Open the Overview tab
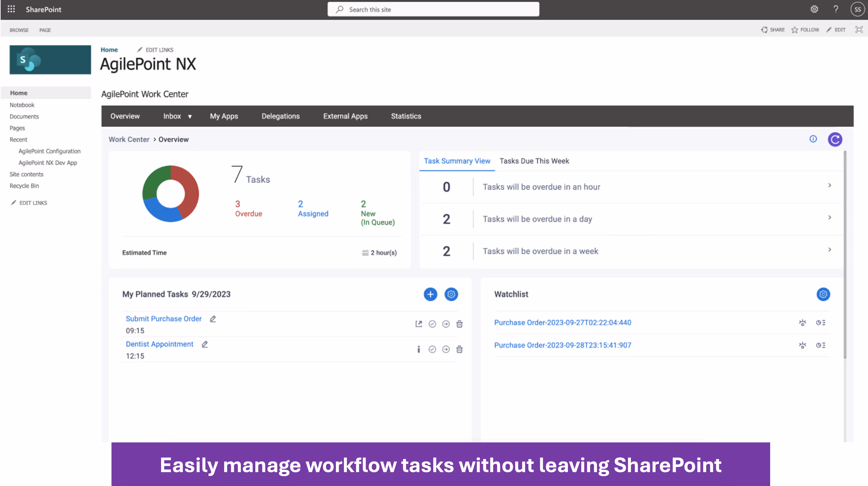This screenshot has width=868, height=486. coord(125,116)
